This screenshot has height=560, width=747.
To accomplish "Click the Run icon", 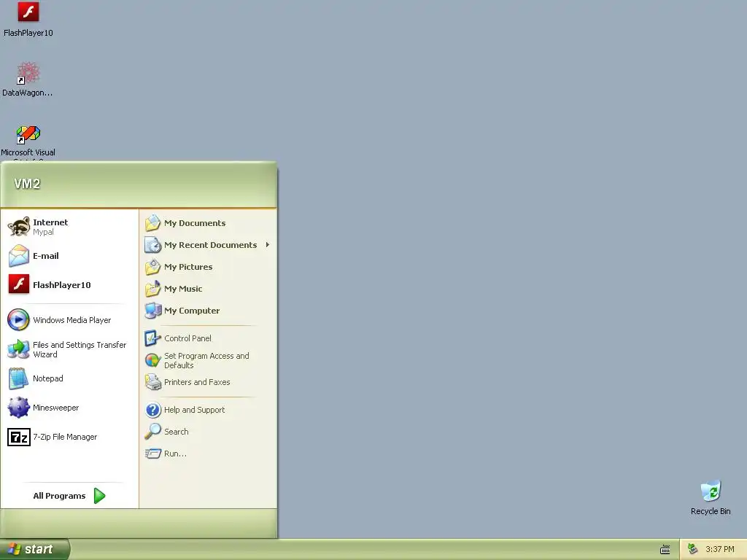I will [153, 454].
